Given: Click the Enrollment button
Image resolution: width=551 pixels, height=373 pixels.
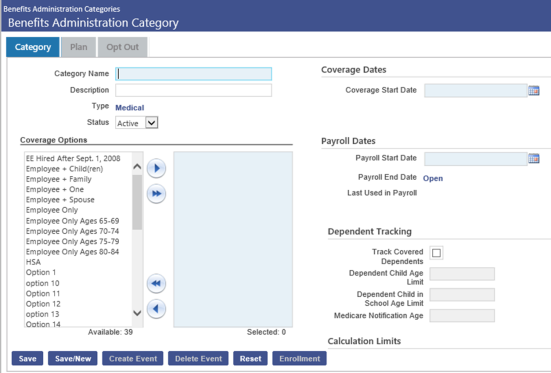Looking at the screenshot, I should [x=299, y=359].
